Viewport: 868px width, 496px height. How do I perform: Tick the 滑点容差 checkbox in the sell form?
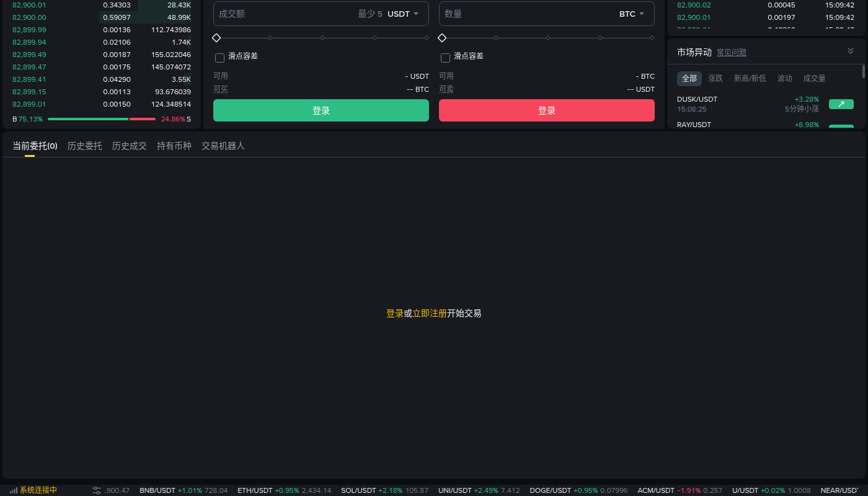[x=445, y=58]
